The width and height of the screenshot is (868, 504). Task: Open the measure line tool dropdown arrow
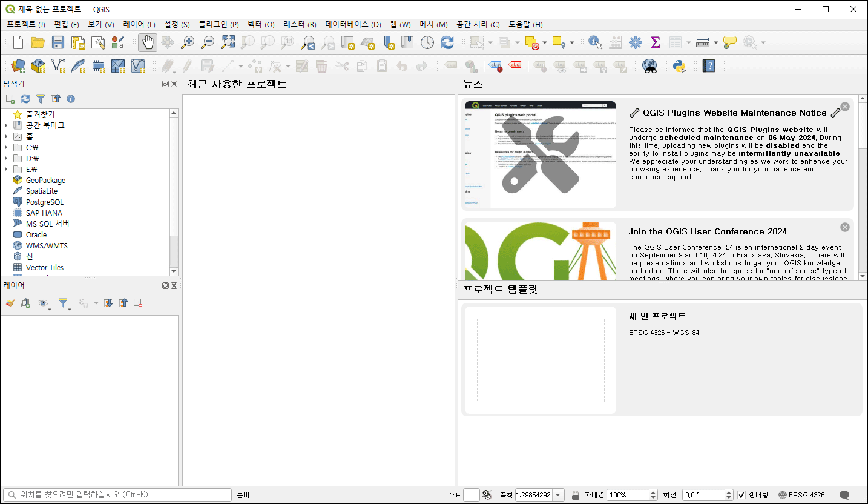click(x=716, y=42)
